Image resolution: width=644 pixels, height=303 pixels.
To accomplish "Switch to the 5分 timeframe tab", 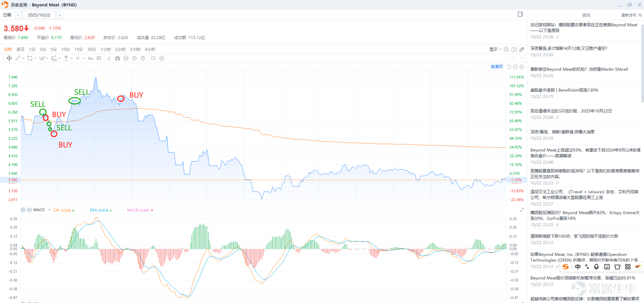I will (x=54, y=49).
